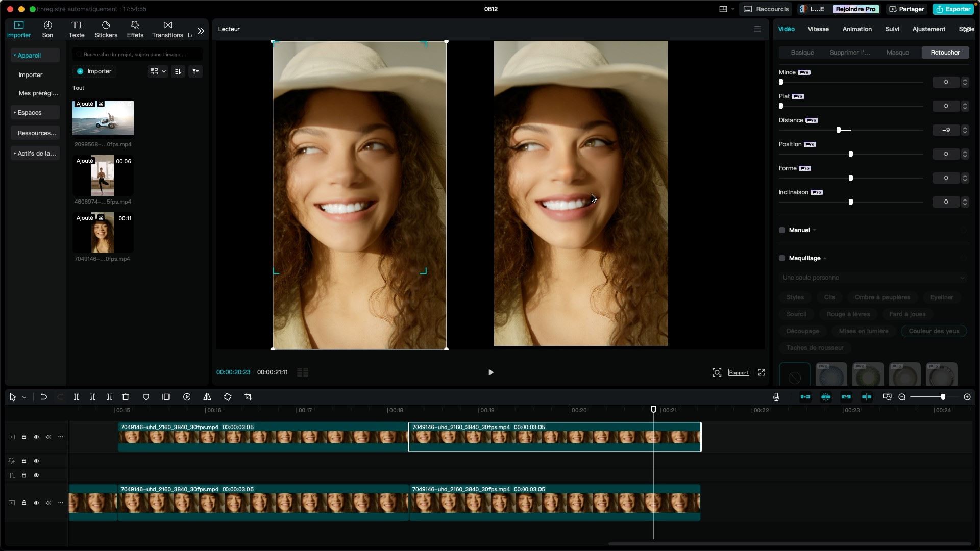The image size is (980, 551).
Task: Select the Basique sub-tab
Action: click(802, 53)
